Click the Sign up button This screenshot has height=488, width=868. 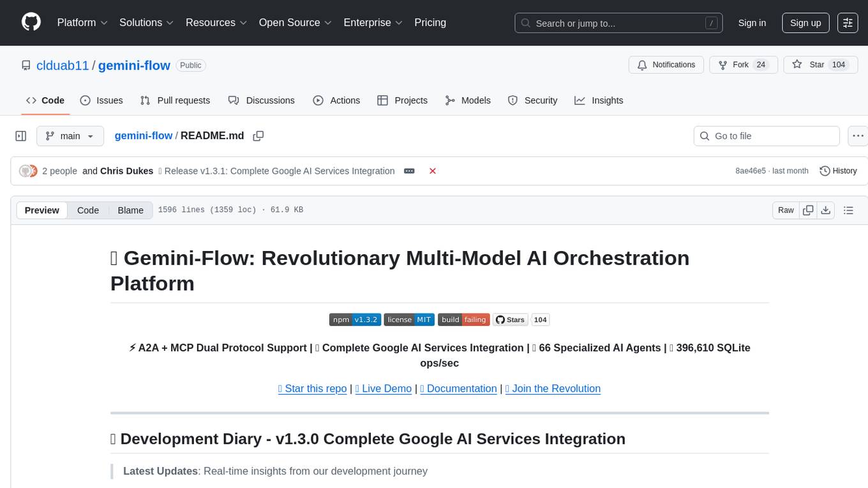click(x=805, y=23)
